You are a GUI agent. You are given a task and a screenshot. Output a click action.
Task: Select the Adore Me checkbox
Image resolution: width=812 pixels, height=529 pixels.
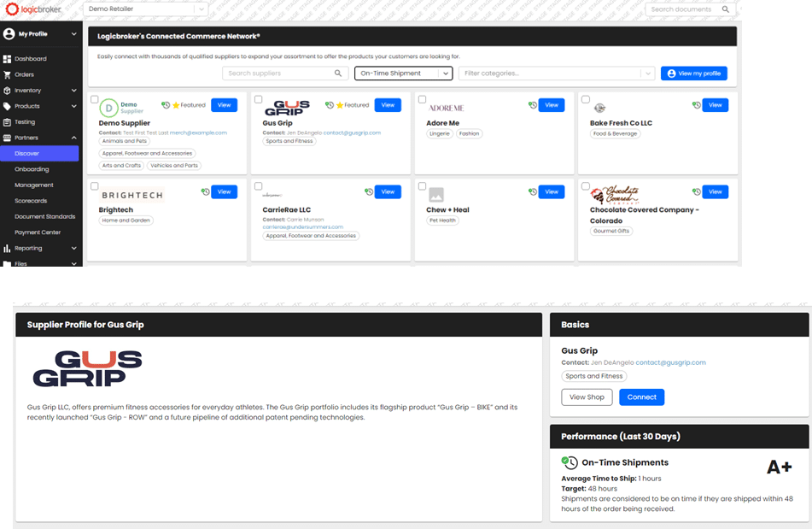click(x=422, y=99)
